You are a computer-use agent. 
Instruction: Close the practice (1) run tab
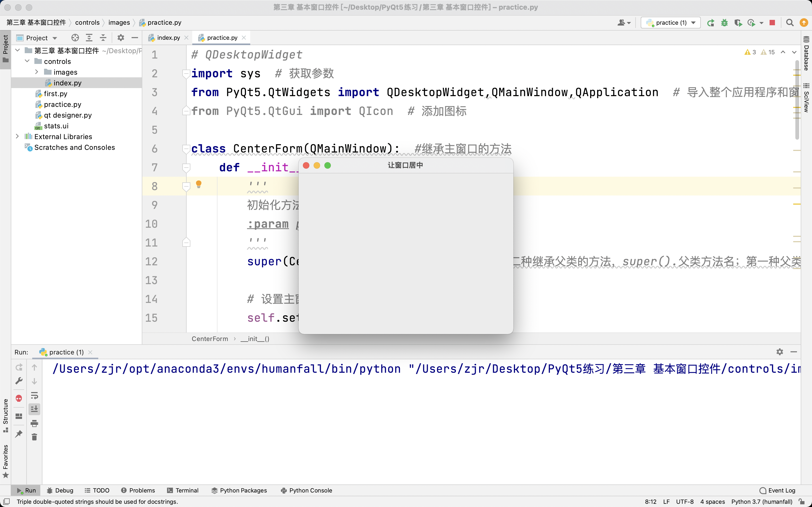coord(90,352)
